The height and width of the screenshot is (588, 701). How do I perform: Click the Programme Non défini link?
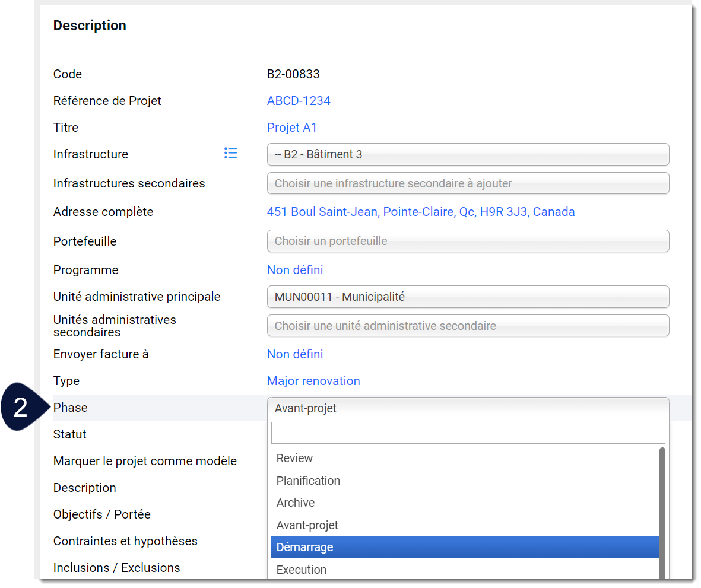295,270
